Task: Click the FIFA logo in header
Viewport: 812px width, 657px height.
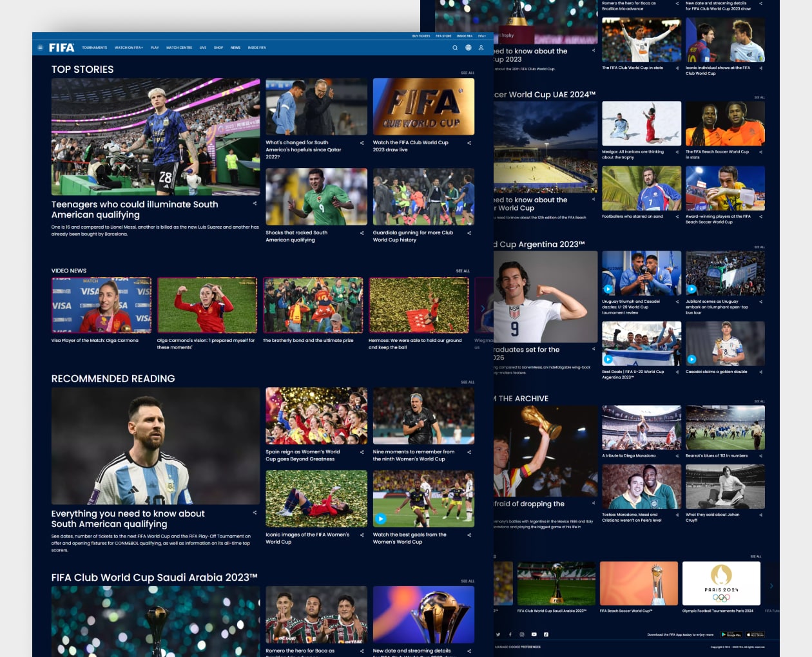Action: pos(62,48)
